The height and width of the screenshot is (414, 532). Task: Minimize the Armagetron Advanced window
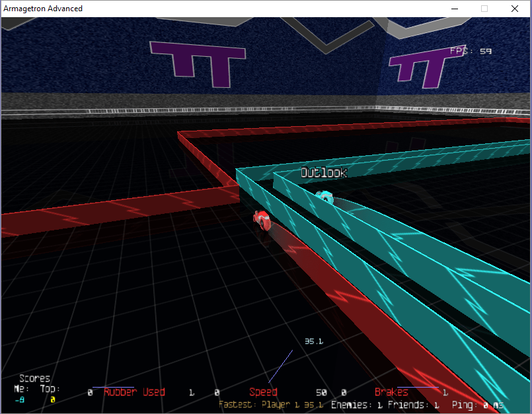pyautogui.click(x=454, y=9)
